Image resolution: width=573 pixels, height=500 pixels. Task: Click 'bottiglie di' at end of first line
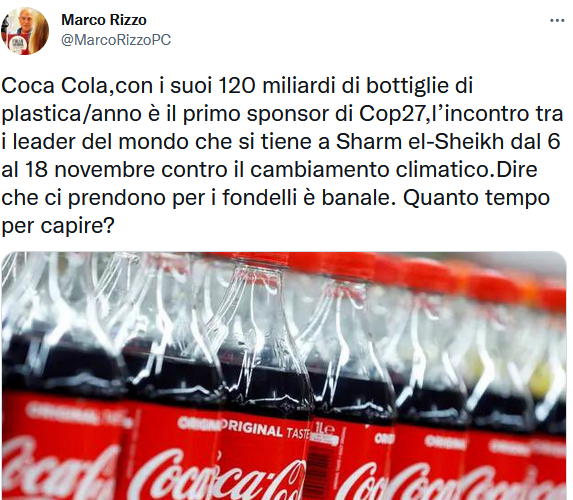[420, 86]
